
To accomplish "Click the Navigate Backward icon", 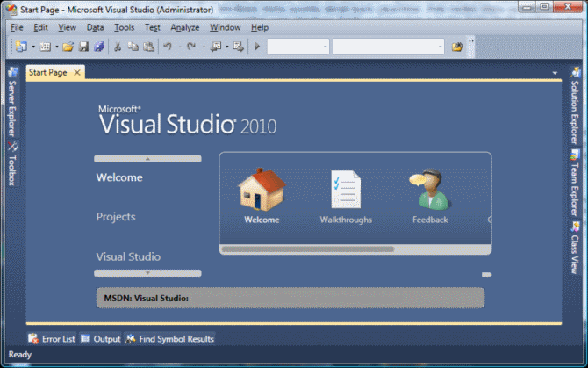I will coord(216,47).
